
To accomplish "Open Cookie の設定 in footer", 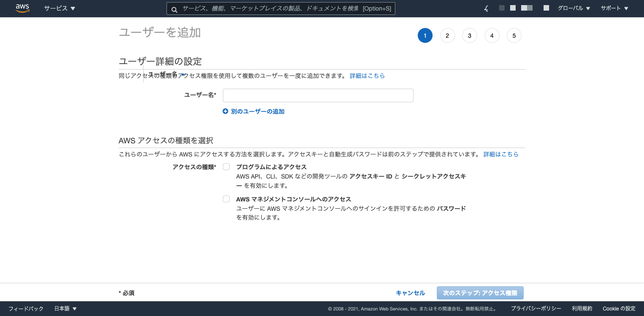I will (619, 309).
